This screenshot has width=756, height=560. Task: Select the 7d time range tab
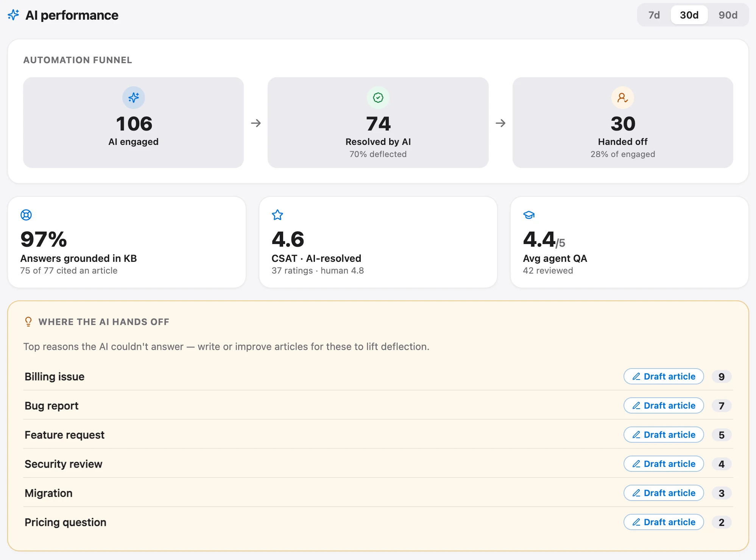(x=654, y=15)
